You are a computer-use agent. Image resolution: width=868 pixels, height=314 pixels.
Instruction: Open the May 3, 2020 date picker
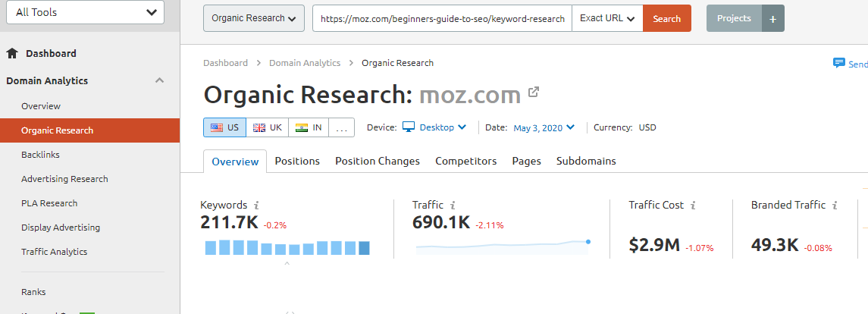click(x=544, y=128)
